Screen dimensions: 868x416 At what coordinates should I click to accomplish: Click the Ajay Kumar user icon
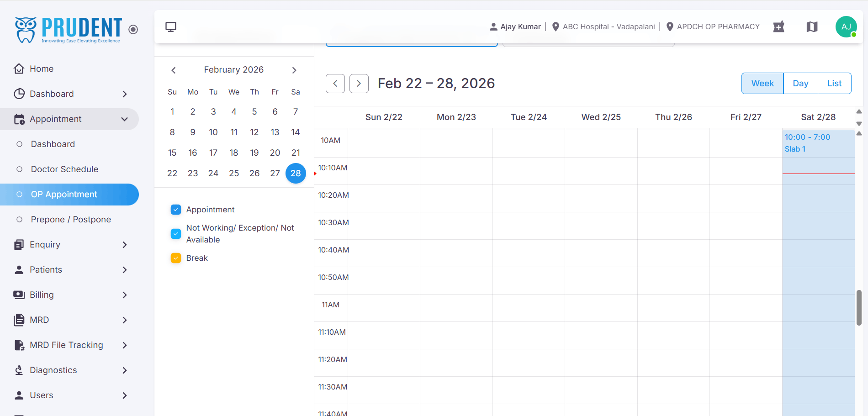click(493, 26)
